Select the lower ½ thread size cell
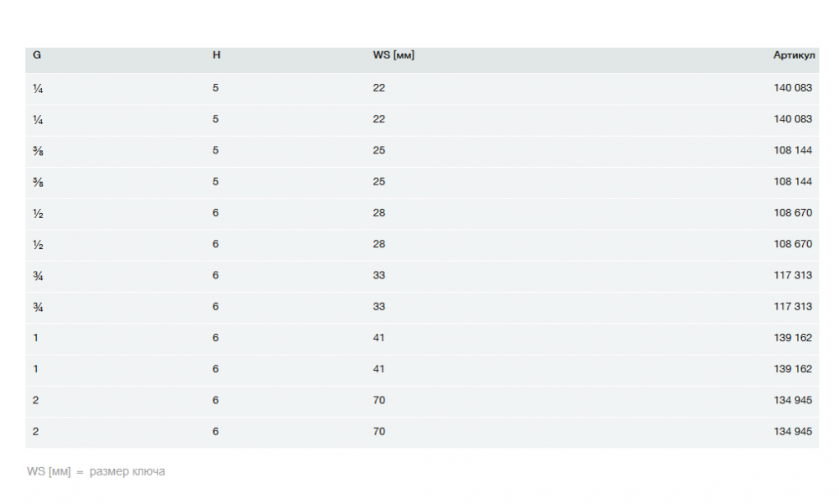Viewport: 839px width, 504px height. click(x=38, y=245)
